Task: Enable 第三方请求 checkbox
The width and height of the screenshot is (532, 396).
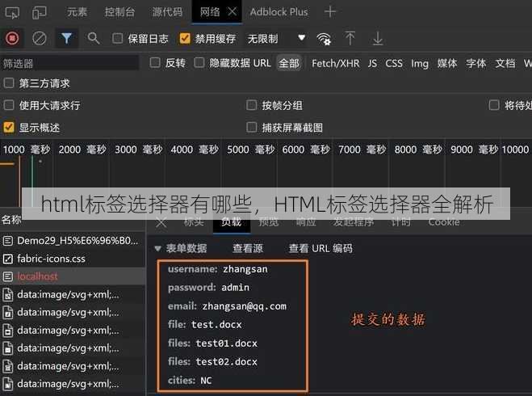Action: coord(9,83)
